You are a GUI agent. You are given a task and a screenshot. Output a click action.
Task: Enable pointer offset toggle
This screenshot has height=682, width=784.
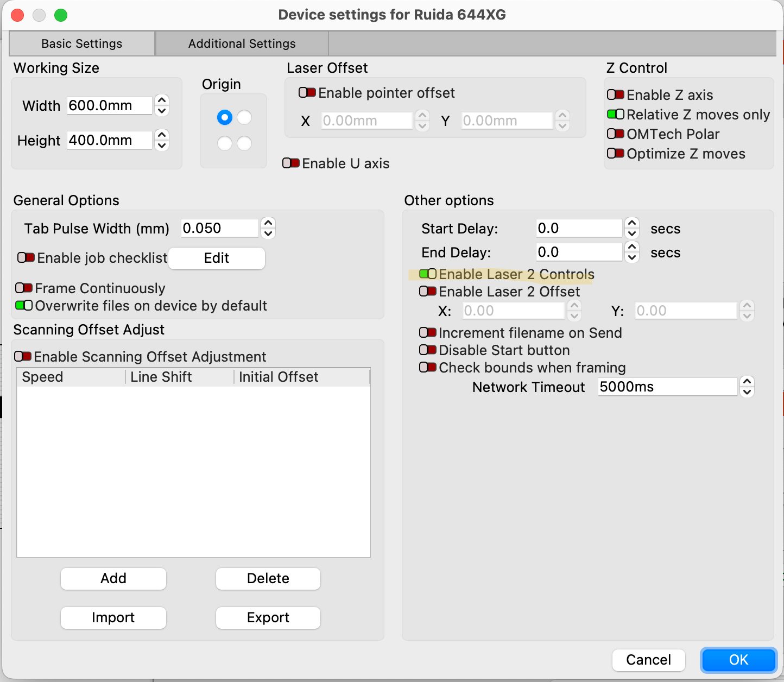(x=307, y=93)
